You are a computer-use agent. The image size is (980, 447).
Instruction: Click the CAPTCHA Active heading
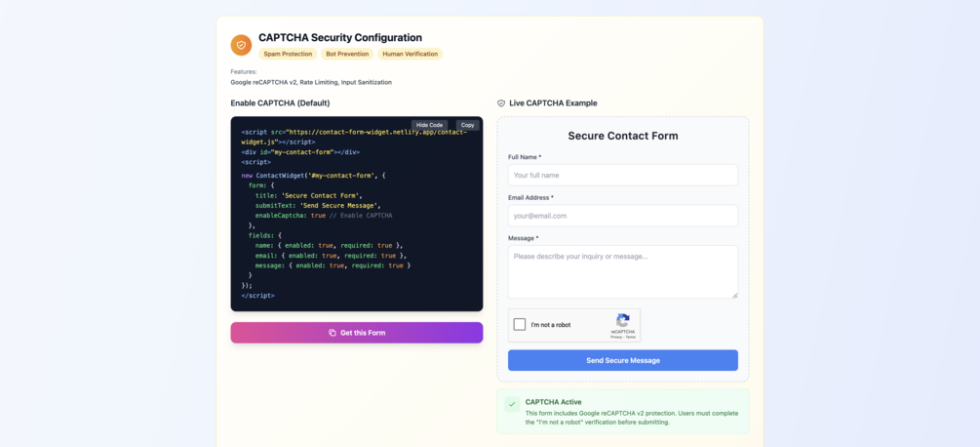[551, 402]
